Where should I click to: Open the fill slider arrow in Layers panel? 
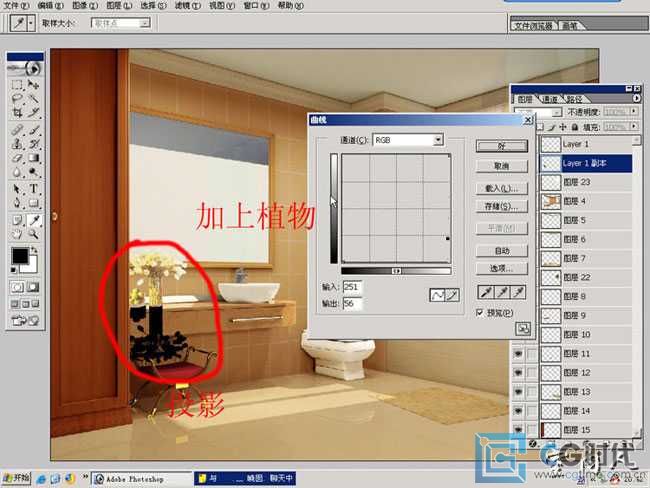tap(634, 126)
